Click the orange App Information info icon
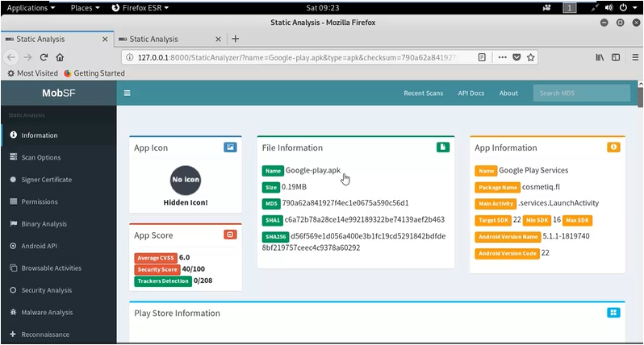 (x=613, y=148)
